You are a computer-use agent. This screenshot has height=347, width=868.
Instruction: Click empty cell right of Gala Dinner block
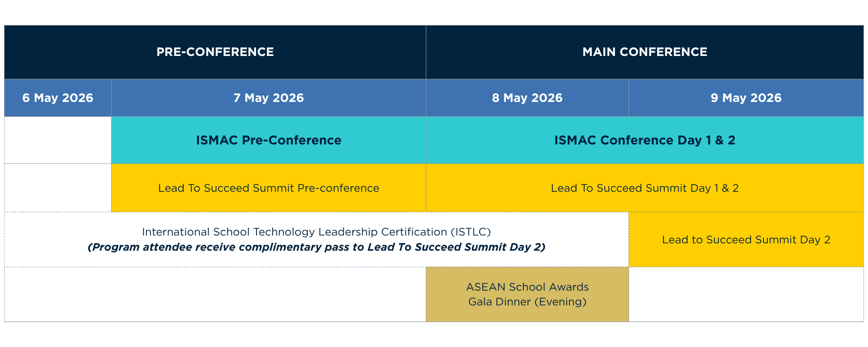tap(746, 295)
